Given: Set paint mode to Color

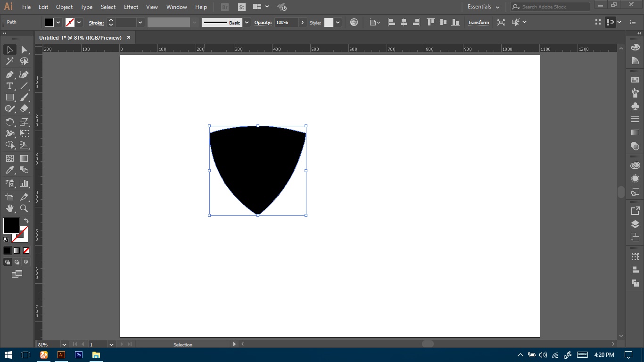Looking at the screenshot, I should (7, 251).
